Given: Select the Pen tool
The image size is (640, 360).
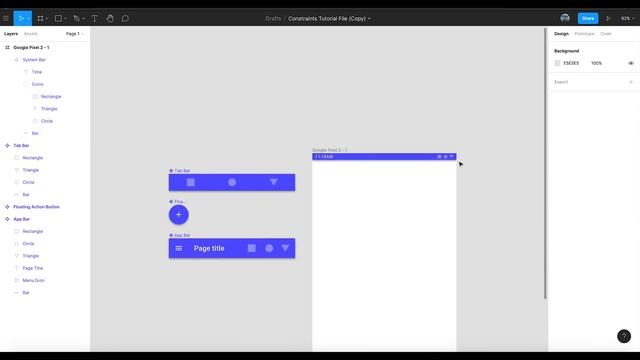Looking at the screenshot, I should (x=76, y=18).
